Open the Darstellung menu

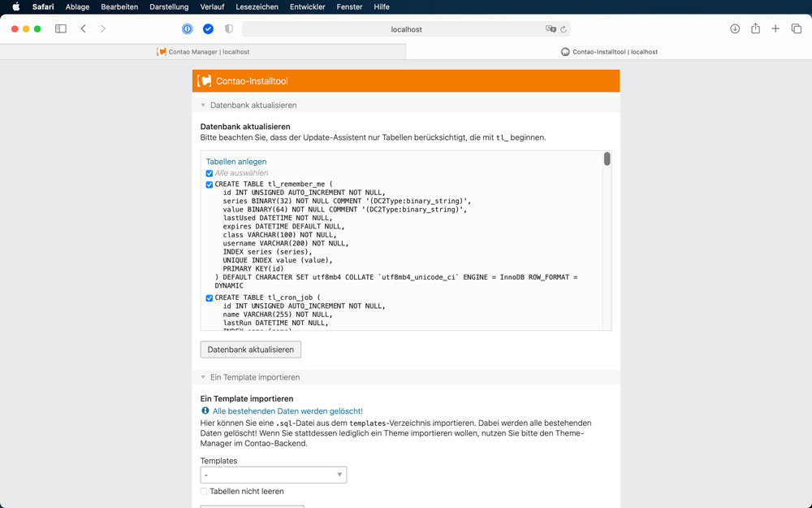tap(169, 7)
